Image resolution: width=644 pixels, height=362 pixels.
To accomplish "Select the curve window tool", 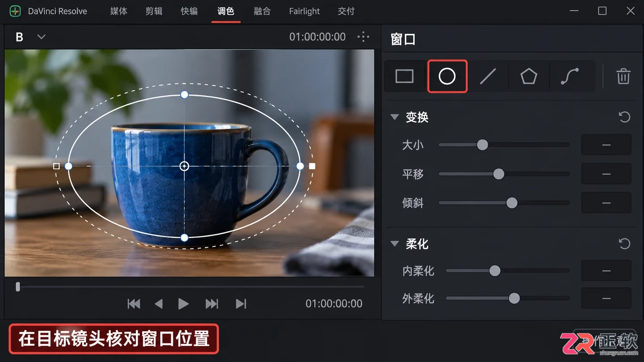I will (570, 76).
